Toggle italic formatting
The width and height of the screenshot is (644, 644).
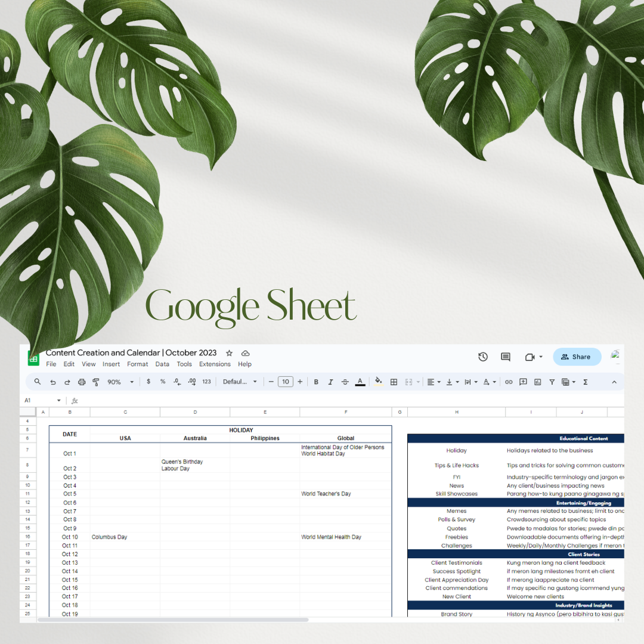[x=330, y=382]
